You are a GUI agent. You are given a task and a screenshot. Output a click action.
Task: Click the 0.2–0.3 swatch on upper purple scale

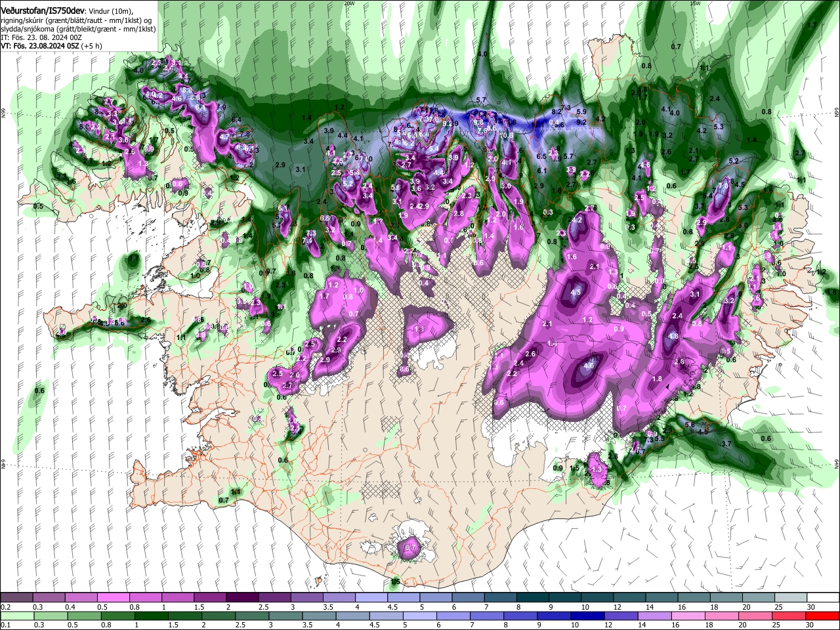pos(16,598)
